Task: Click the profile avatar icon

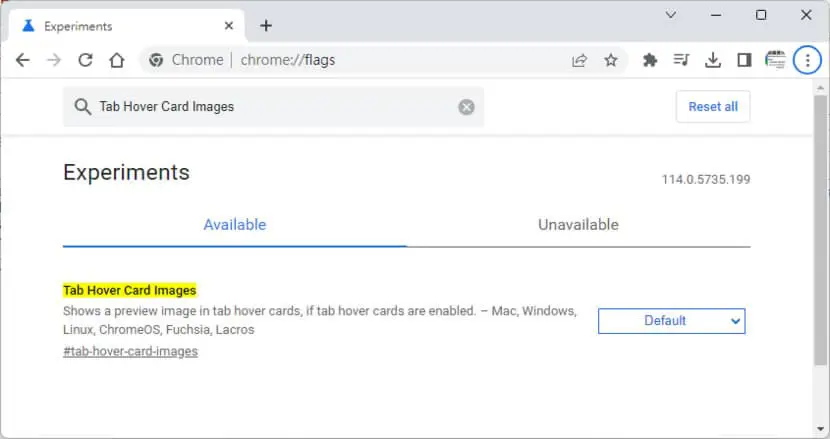Action: pyautogui.click(x=775, y=60)
